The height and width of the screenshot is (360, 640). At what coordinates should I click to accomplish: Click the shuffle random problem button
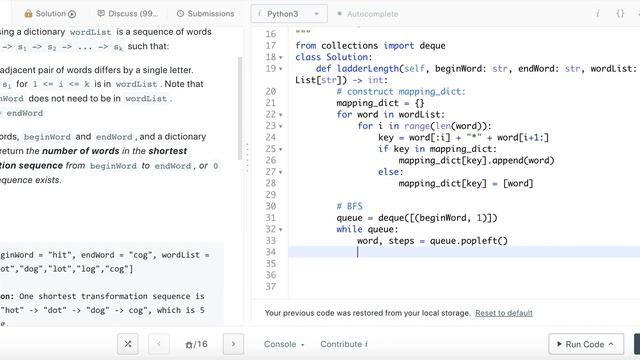[x=128, y=344]
